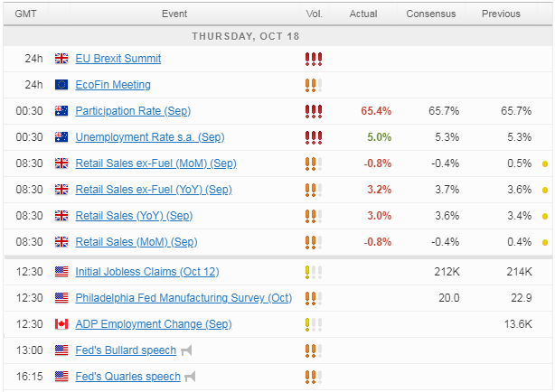Screen dimensions: 555x392
Task: Open Unemployment Rate s.a. (Sep) link
Action: pyautogui.click(x=150, y=137)
